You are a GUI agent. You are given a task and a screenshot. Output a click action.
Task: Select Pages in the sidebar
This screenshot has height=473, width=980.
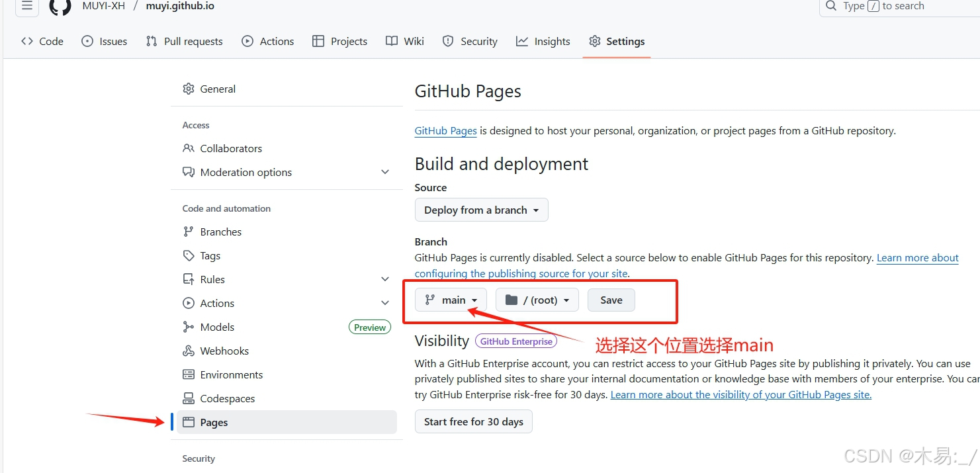coord(287,422)
